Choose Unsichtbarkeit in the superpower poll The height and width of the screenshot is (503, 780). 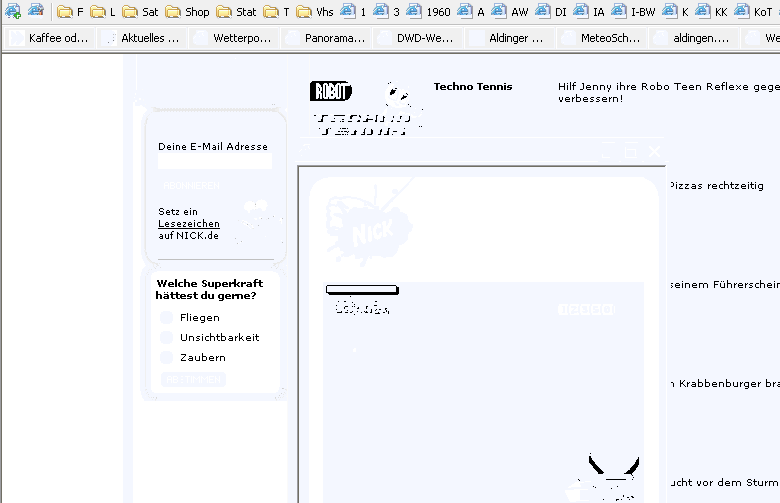(167, 337)
